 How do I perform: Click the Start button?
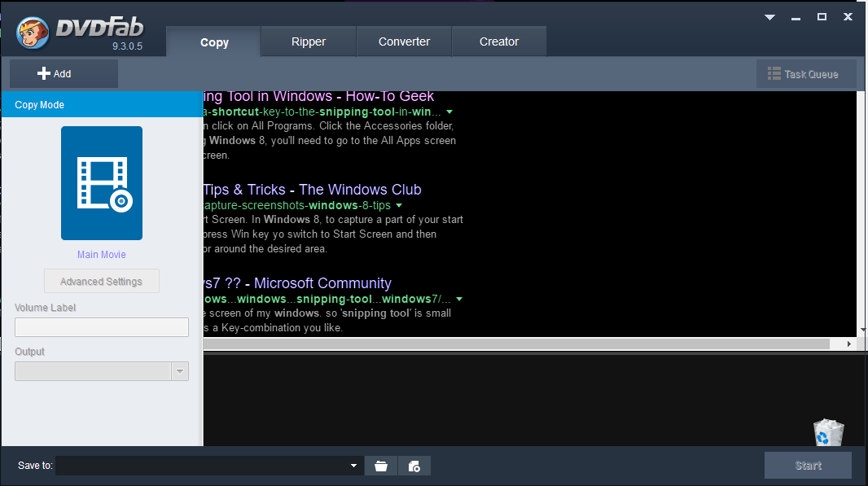808,466
